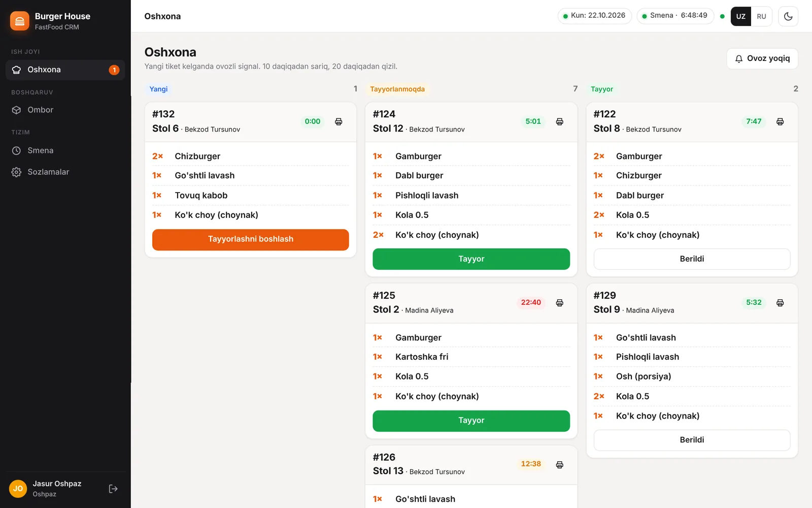
Task: Open Ombor in the sidebar
Action: pyautogui.click(x=65, y=110)
